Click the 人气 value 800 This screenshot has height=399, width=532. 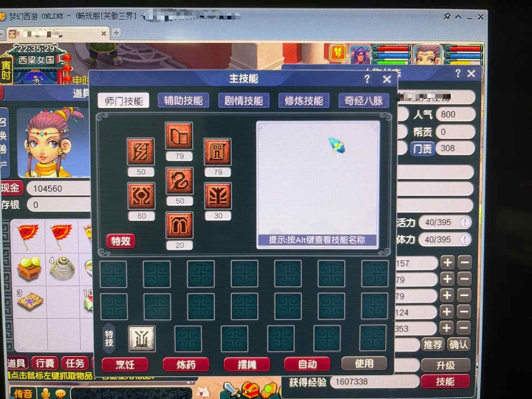455,115
